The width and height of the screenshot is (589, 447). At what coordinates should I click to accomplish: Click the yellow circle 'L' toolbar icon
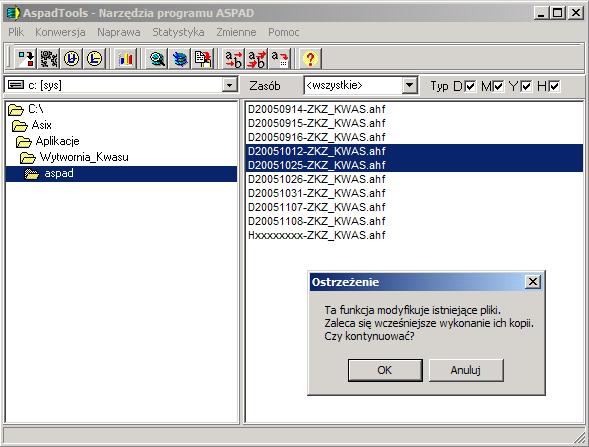(x=94, y=59)
